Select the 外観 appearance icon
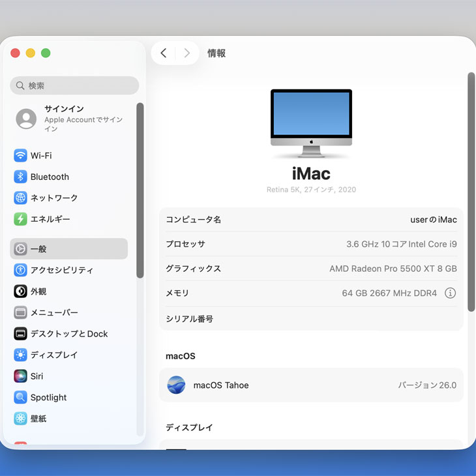Viewport: 476px width, 476px height. [20, 291]
